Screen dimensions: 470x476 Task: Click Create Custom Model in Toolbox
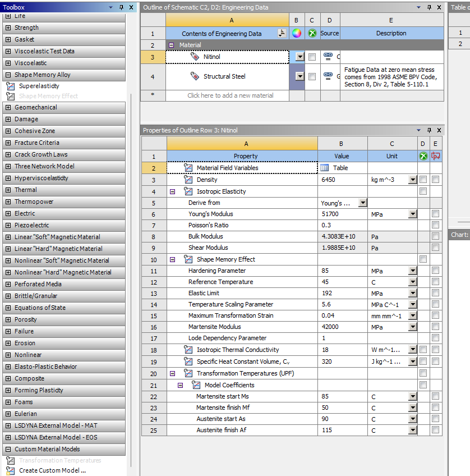[x=52, y=470]
